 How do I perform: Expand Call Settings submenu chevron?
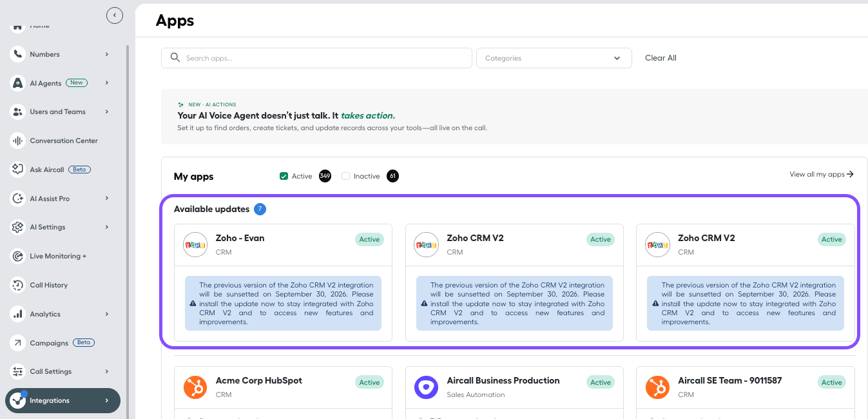[x=107, y=371]
